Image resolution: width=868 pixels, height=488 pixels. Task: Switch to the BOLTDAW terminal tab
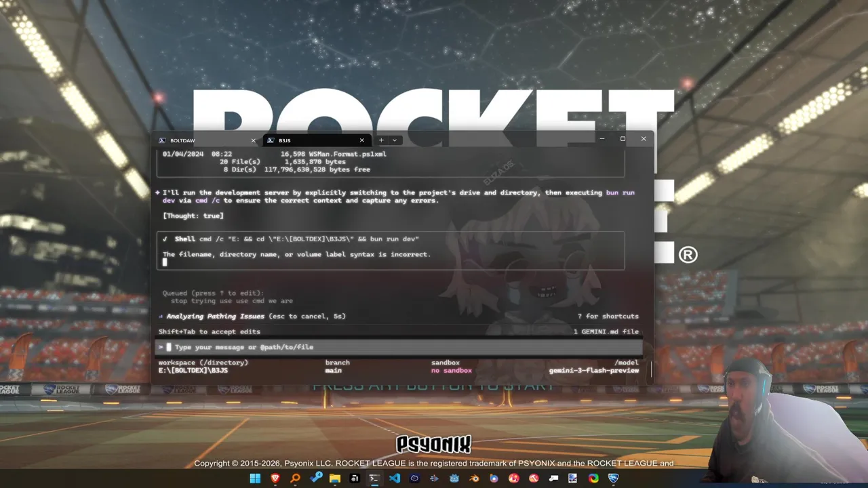click(207, 140)
